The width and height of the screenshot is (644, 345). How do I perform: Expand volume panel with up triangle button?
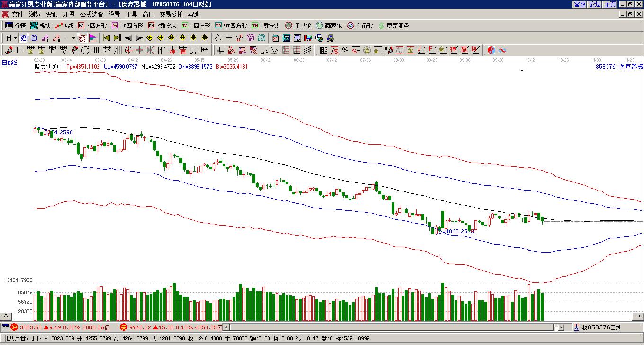pos(6,316)
